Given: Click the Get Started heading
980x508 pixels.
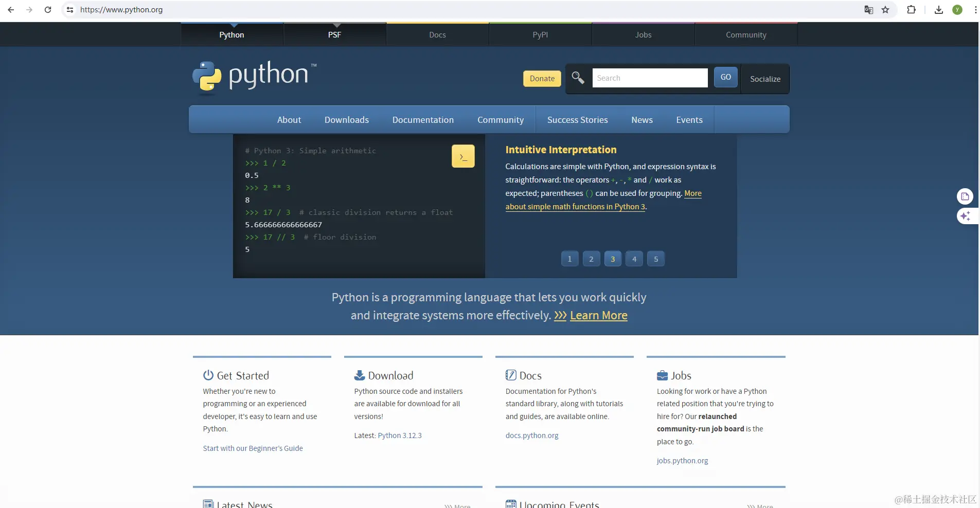Looking at the screenshot, I should tap(243, 376).
